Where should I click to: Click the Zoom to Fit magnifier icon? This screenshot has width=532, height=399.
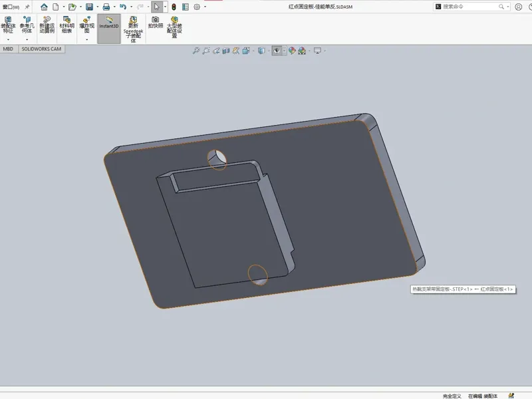[196, 51]
